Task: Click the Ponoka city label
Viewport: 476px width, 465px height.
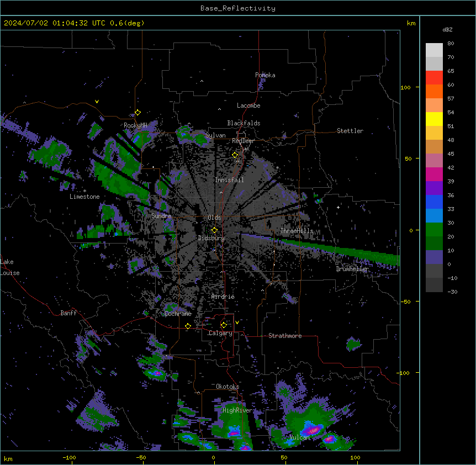Action: pyautogui.click(x=265, y=75)
